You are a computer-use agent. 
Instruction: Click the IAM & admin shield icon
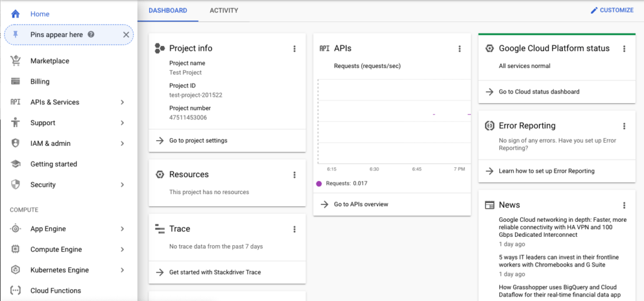(x=16, y=143)
